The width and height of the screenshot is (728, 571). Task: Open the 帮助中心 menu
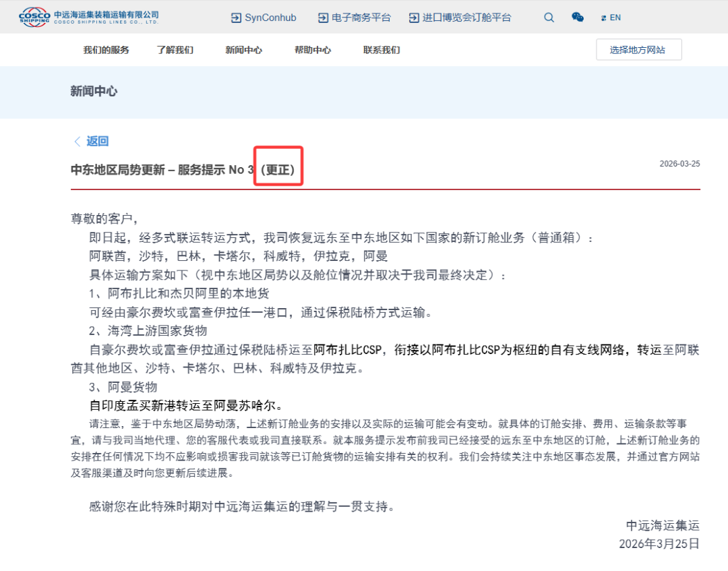(x=312, y=50)
